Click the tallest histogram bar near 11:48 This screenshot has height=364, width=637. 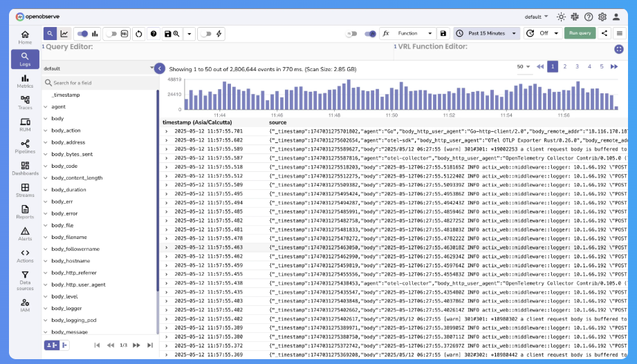349,95
